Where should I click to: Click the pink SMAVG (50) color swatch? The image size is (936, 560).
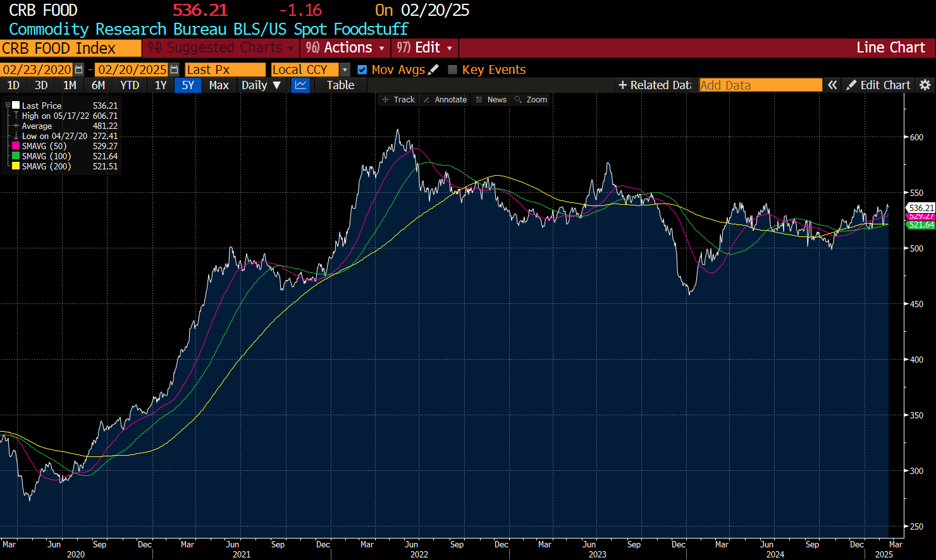click(16, 146)
